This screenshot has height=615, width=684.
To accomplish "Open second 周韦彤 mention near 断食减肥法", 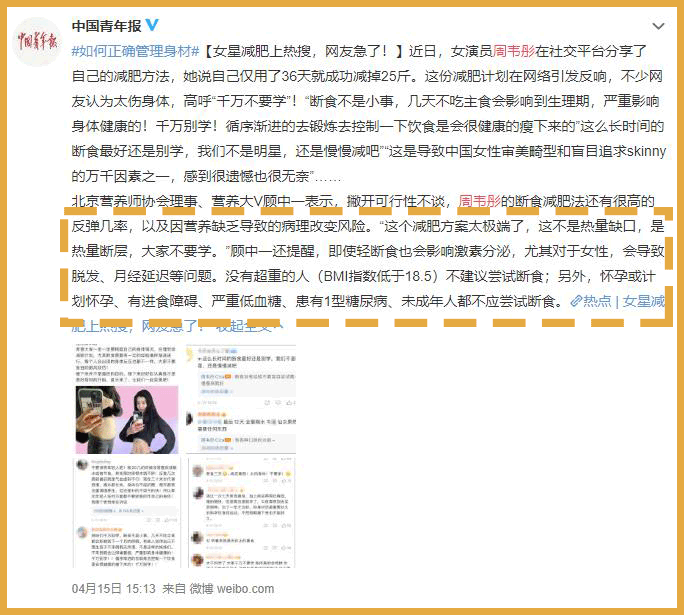I will [x=479, y=201].
